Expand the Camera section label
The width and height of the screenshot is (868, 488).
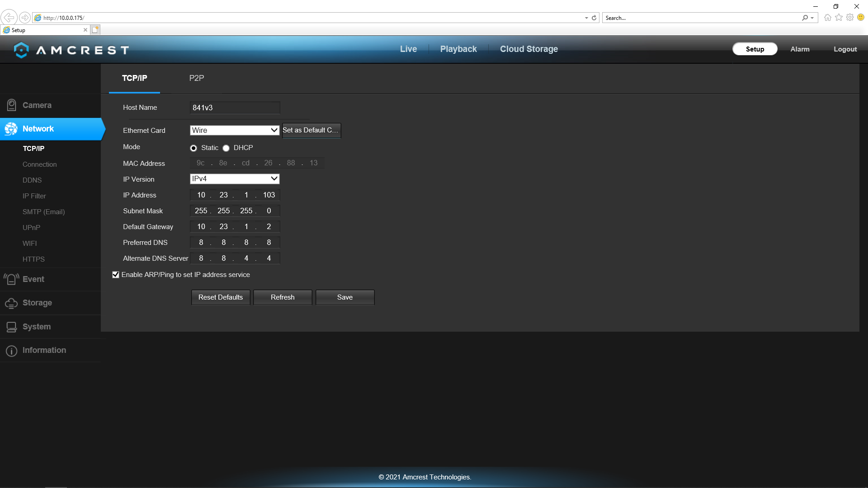(37, 105)
